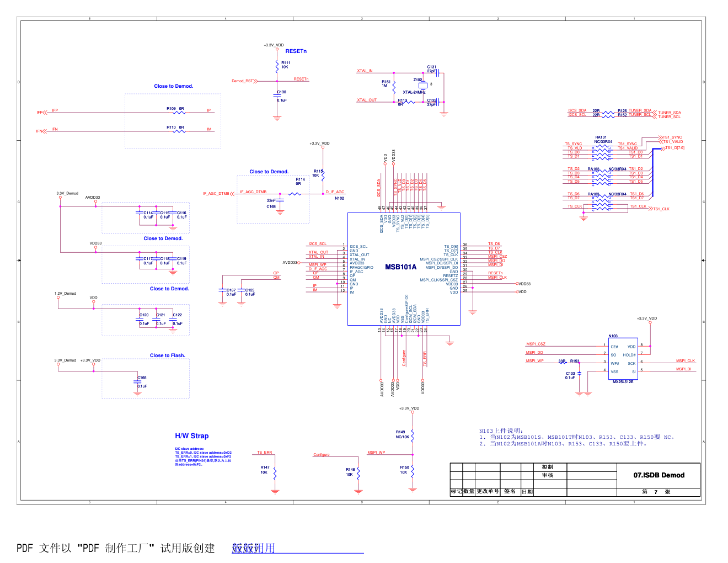
Task: Select the XTAL-24MHz value label
Action: 414,92
